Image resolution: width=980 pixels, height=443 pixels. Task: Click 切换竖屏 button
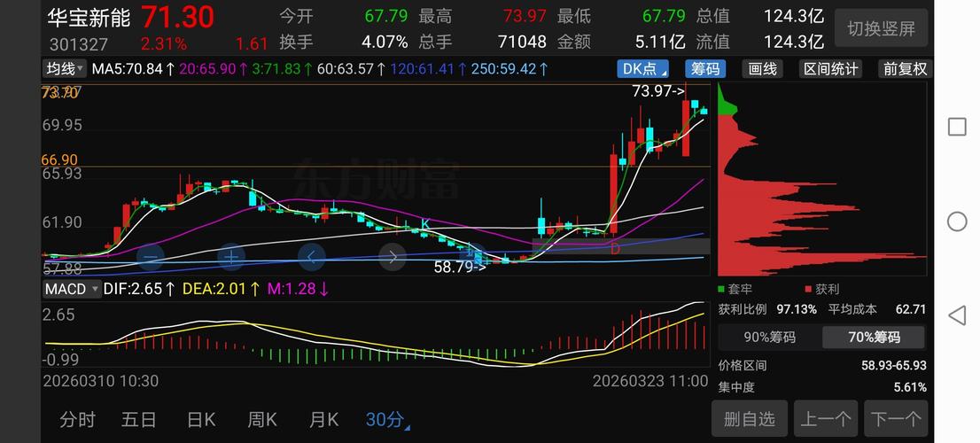point(881,28)
